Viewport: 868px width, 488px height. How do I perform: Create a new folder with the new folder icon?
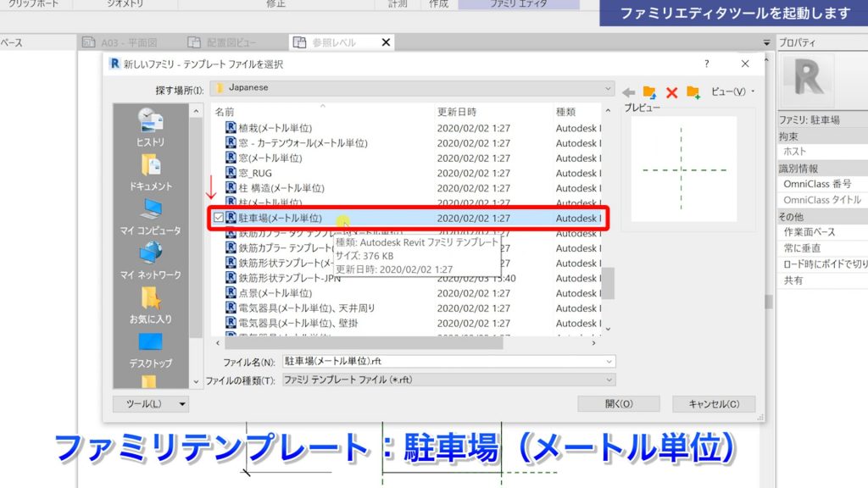click(693, 91)
